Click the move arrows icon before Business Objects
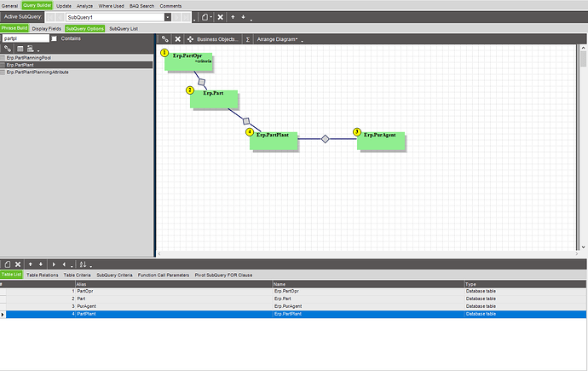This screenshot has width=588, height=371. (190, 39)
